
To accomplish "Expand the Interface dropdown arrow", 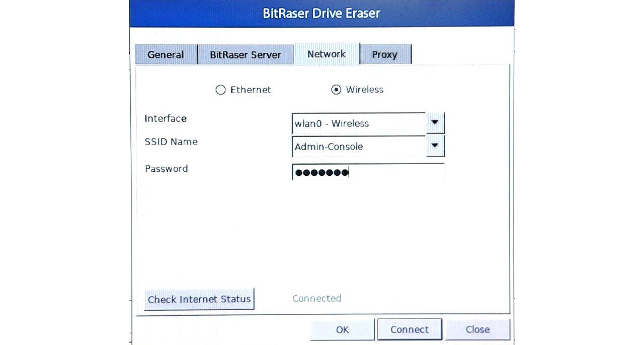I will [x=435, y=123].
